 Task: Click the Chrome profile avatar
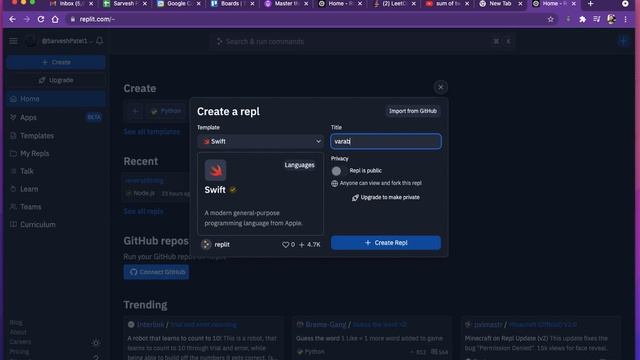click(x=611, y=19)
